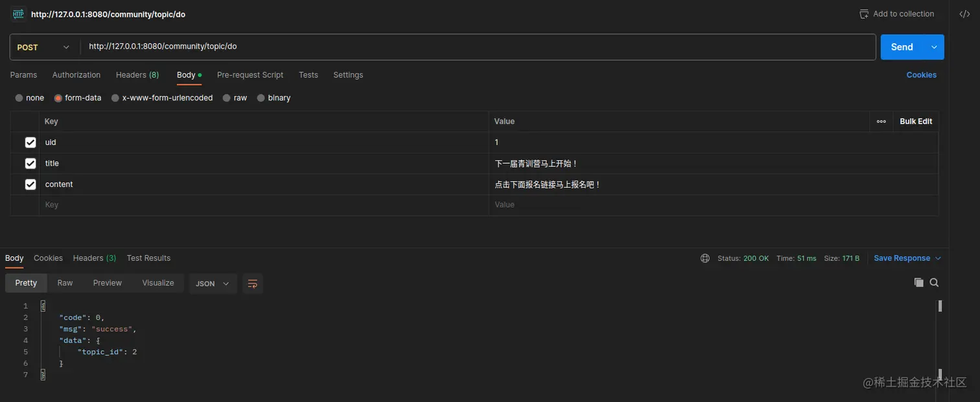
Task: Switch response view to Pretty
Action: [x=26, y=284]
